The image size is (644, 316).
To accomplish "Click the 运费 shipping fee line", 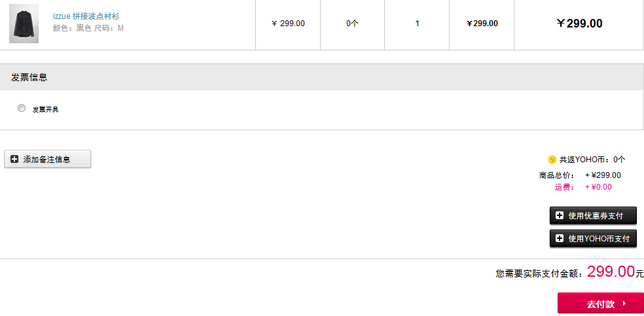I will tap(583, 187).
